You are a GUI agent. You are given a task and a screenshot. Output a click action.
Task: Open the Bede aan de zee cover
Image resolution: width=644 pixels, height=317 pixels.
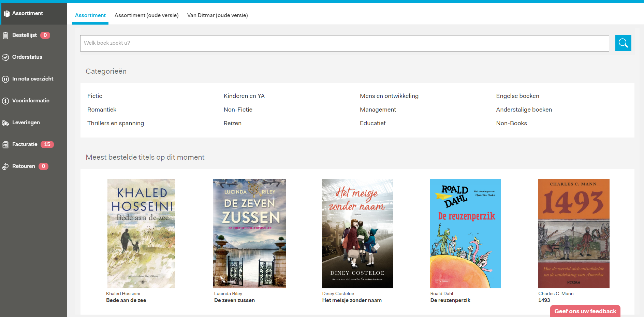[x=141, y=234]
